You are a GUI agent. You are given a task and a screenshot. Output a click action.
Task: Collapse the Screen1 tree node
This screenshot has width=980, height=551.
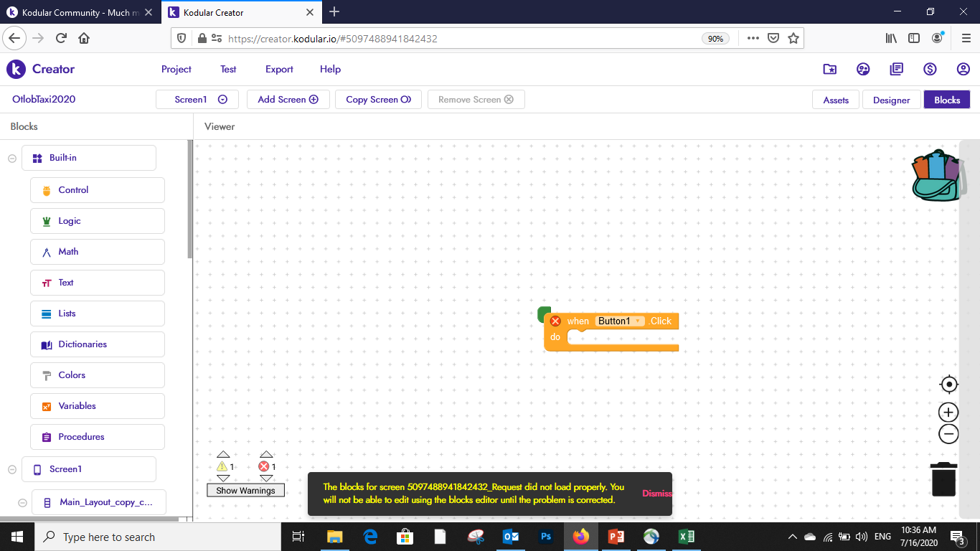(12, 469)
